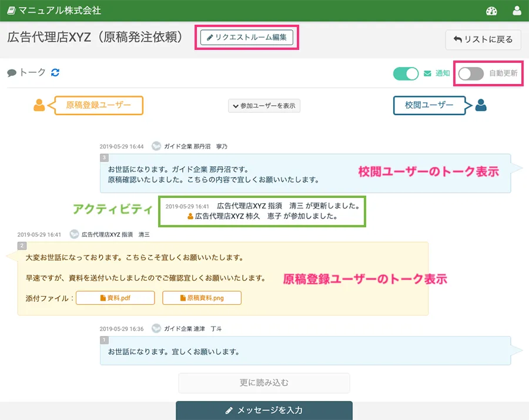Click the マニュアル株式会社 book logo icon
The height and width of the screenshot is (420, 529).
[x=12, y=11]
